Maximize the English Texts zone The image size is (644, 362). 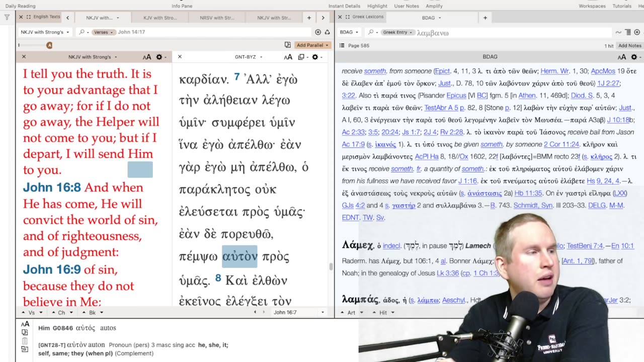(x=29, y=17)
